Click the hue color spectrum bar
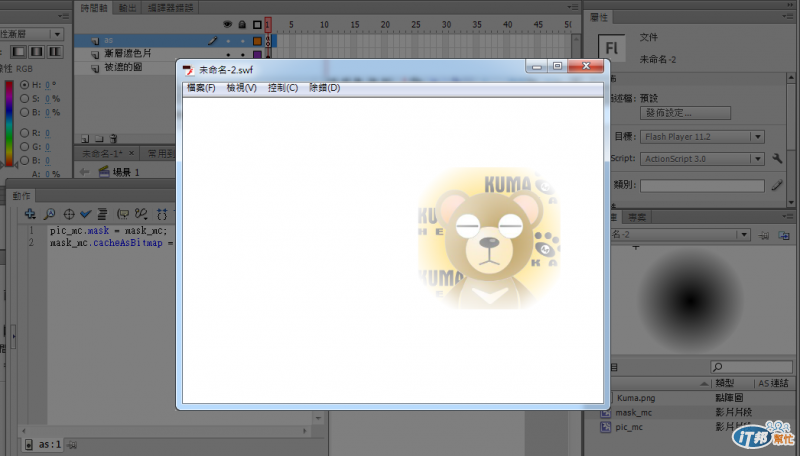800x456 pixels. (x=9, y=122)
